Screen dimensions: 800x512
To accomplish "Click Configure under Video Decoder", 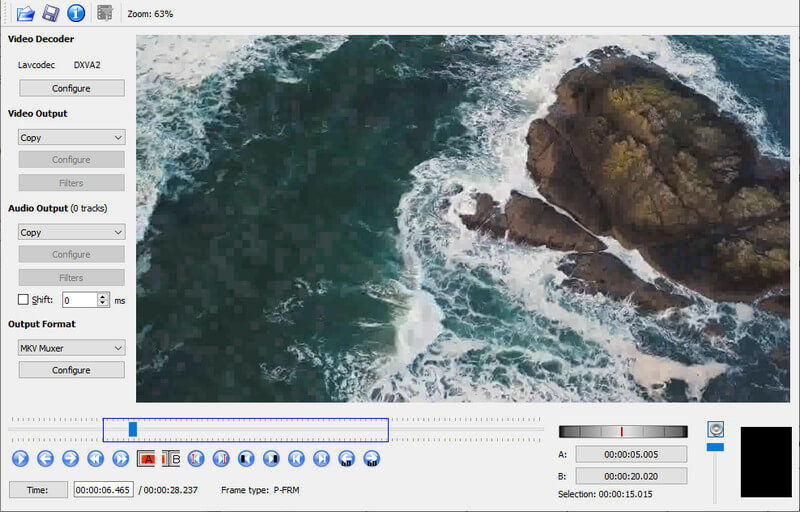I will pos(71,88).
